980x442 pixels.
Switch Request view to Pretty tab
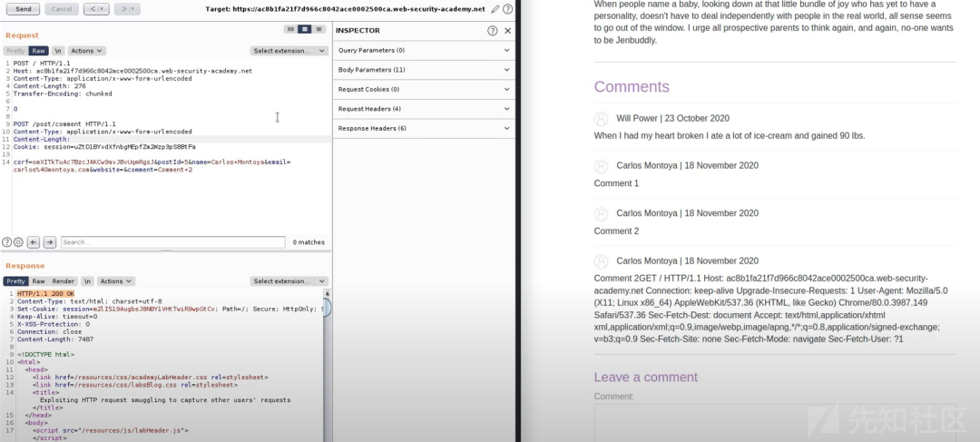pos(15,51)
